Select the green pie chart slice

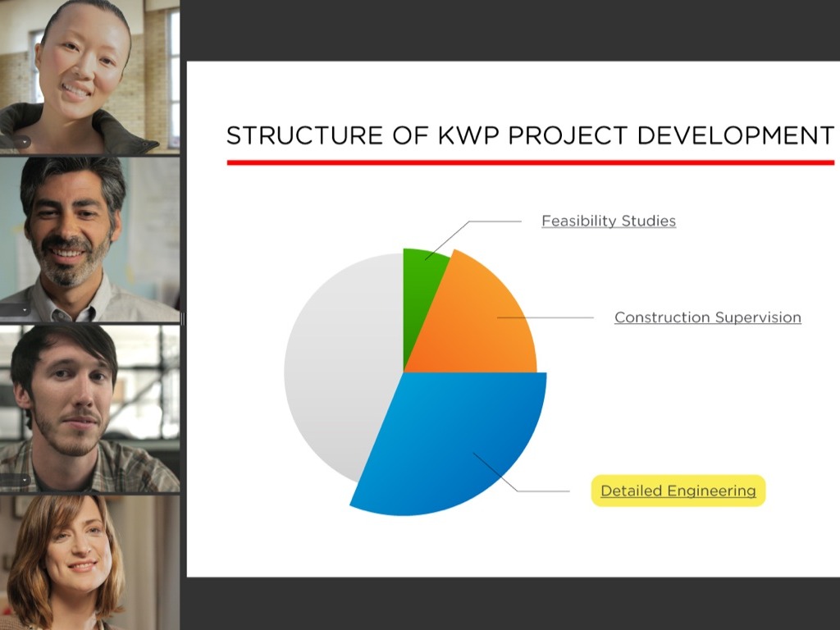tap(420, 287)
